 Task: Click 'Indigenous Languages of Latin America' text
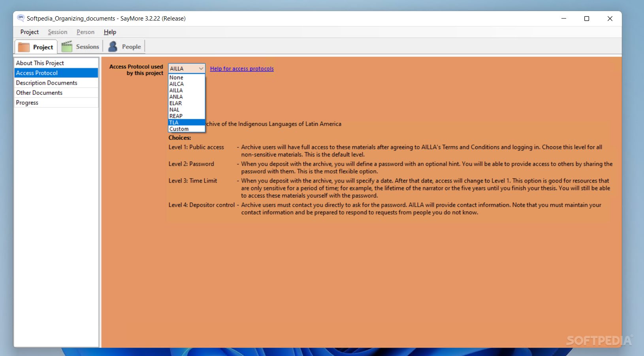[x=290, y=124]
